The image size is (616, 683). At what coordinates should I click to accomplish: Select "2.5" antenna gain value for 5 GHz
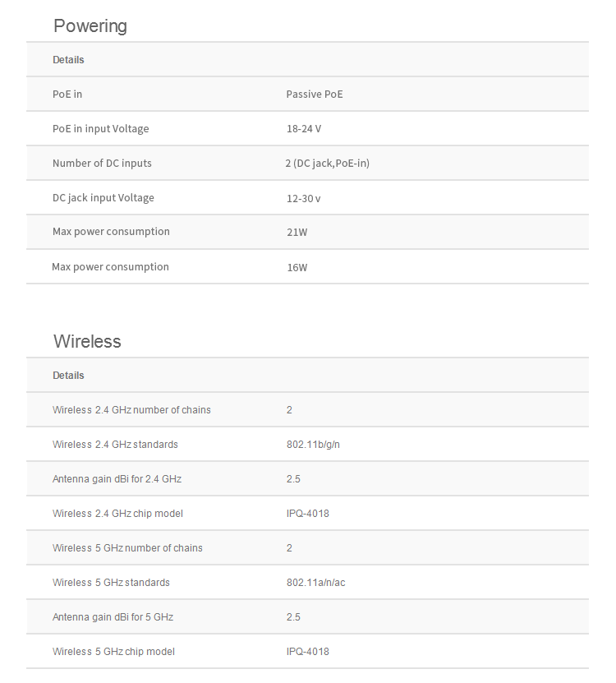click(x=293, y=617)
